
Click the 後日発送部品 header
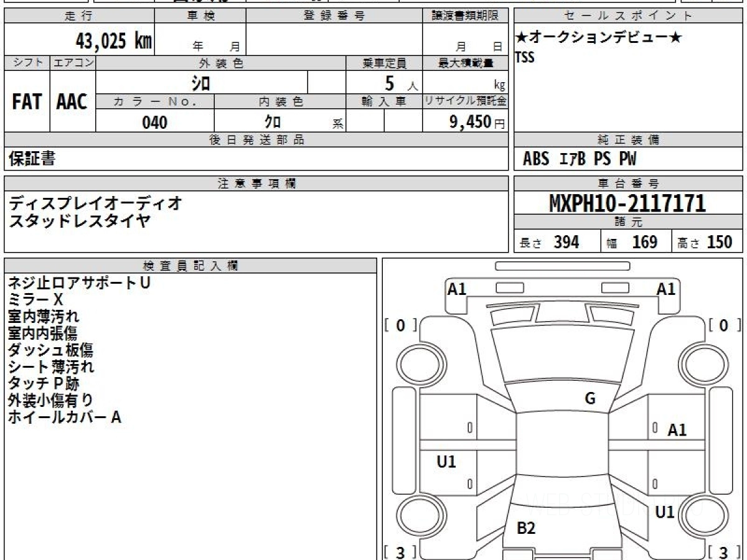[x=256, y=140]
